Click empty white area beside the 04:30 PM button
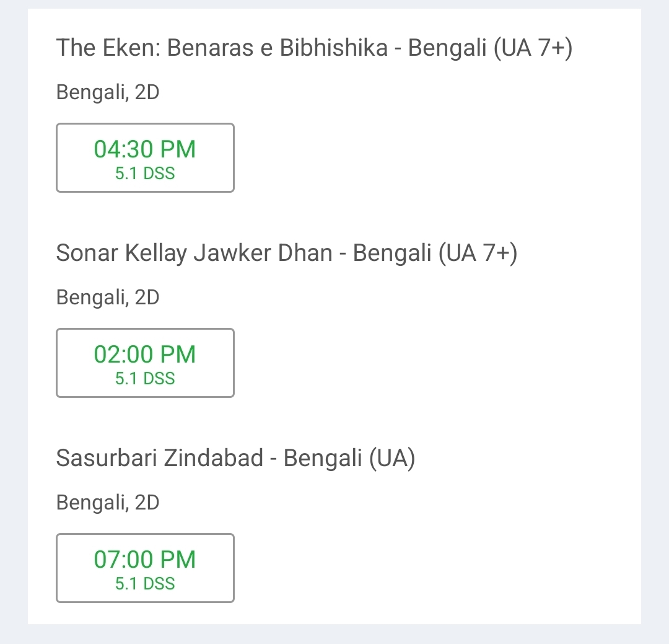669x644 pixels. 427,157
